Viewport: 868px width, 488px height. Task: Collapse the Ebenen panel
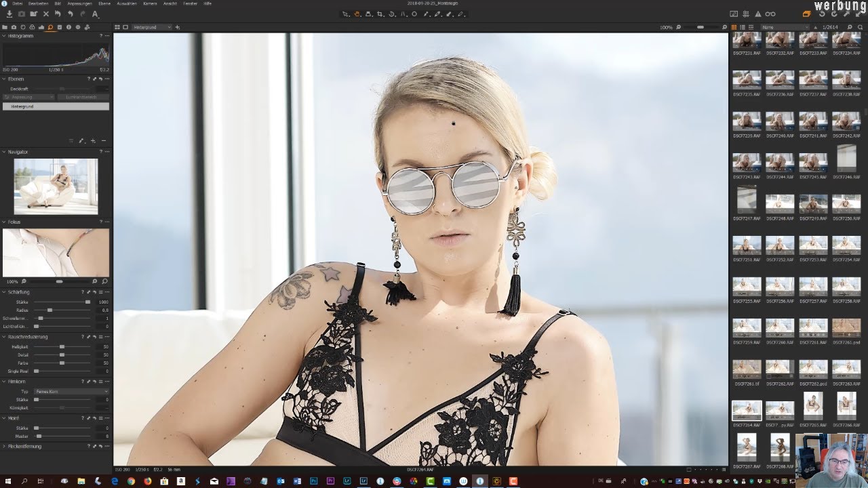[x=3, y=79]
